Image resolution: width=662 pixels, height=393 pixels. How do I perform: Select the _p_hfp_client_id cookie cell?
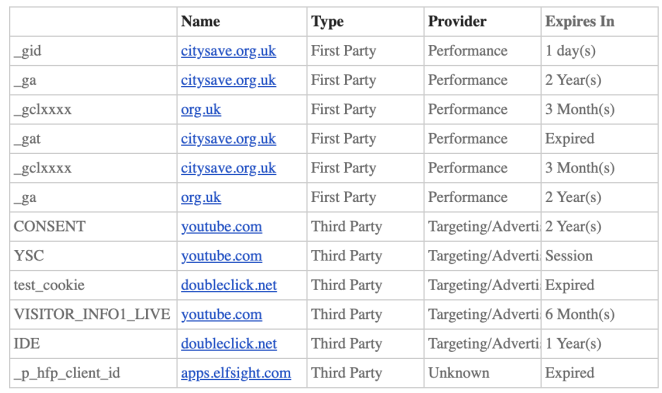(93, 373)
